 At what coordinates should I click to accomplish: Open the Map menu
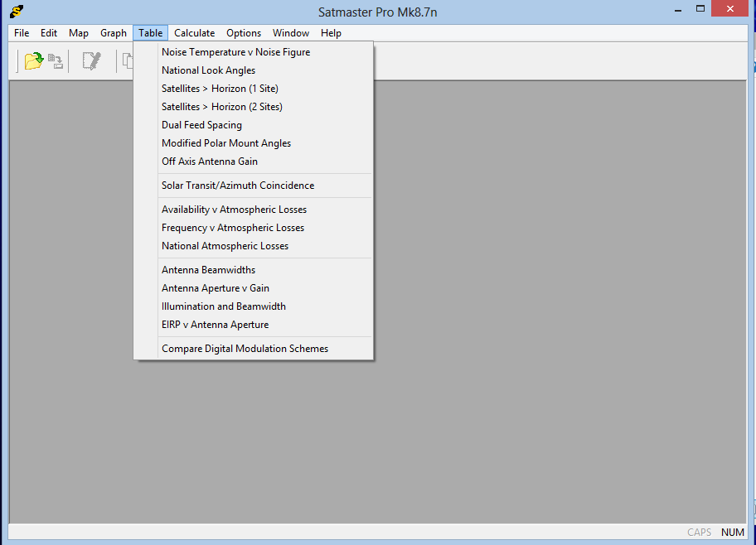point(79,33)
